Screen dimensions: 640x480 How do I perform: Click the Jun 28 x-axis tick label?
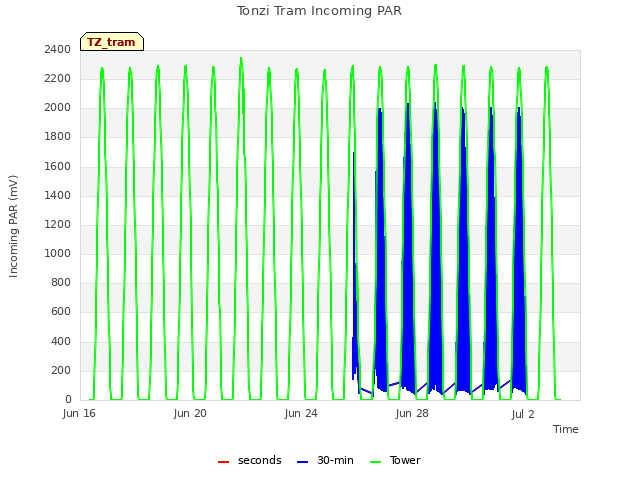(412, 413)
